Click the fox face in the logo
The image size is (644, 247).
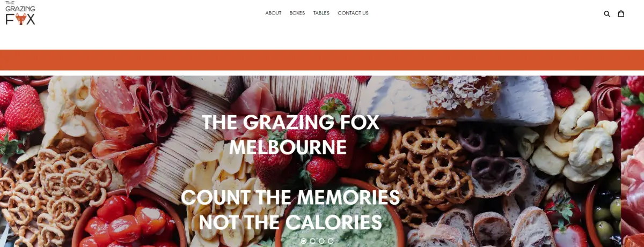click(x=20, y=19)
